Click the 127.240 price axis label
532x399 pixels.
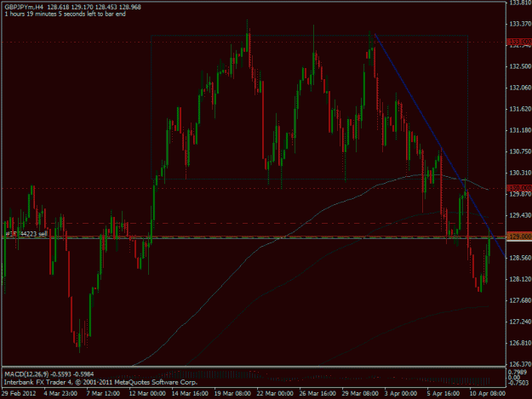pyautogui.click(x=520, y=322)
